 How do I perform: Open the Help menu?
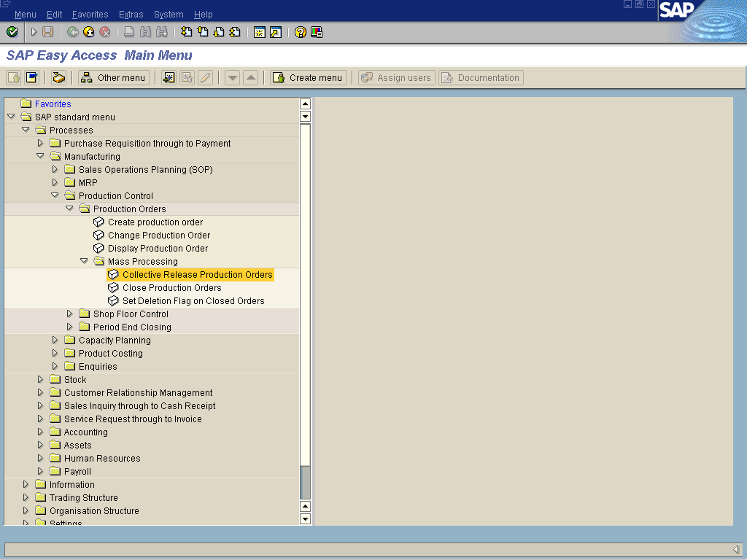click(x=204, y=15)
